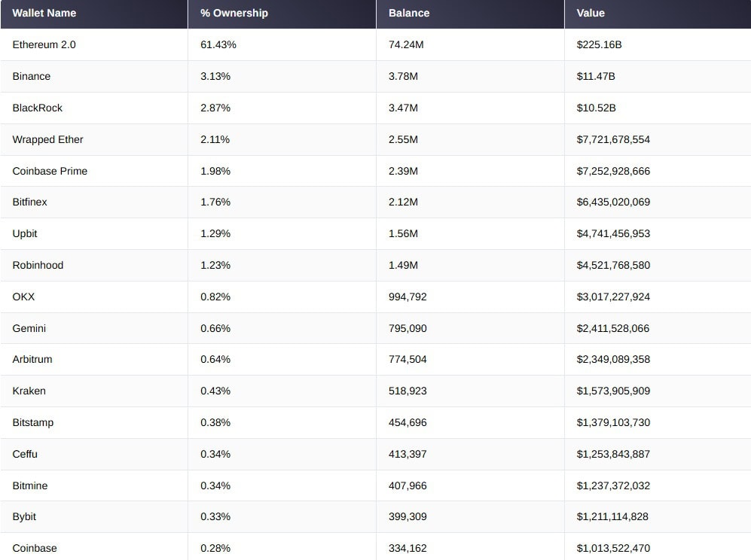Click the Kraken wallet name

coord(29,391)
